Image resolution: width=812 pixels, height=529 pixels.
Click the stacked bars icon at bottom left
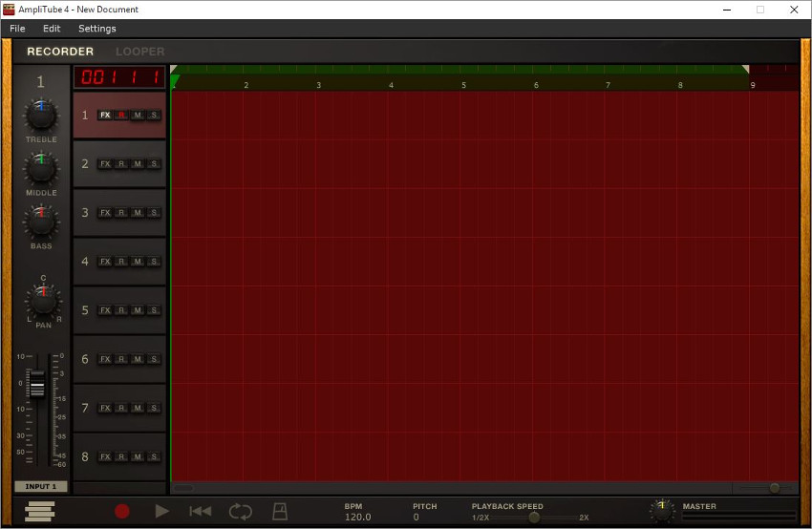click(x=39, y=512)
